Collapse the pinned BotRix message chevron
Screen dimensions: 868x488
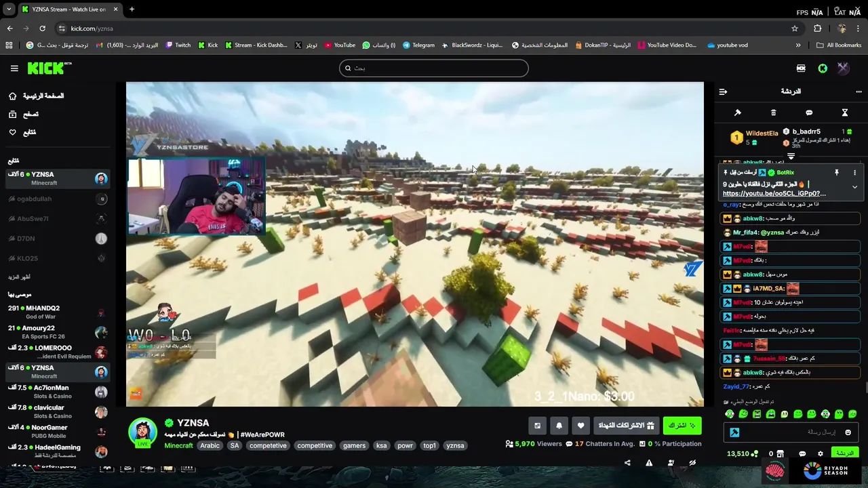pyautogui.click(x=854, y=186)
